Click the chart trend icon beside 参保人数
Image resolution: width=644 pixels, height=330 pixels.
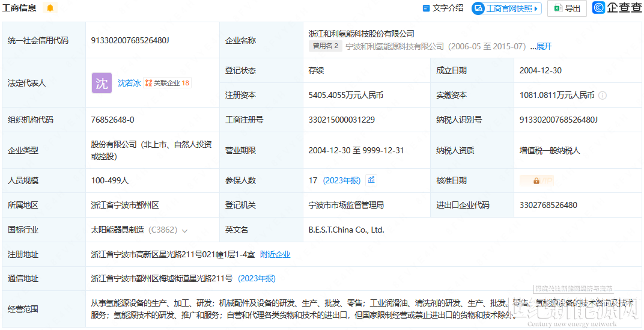(371, 180)
